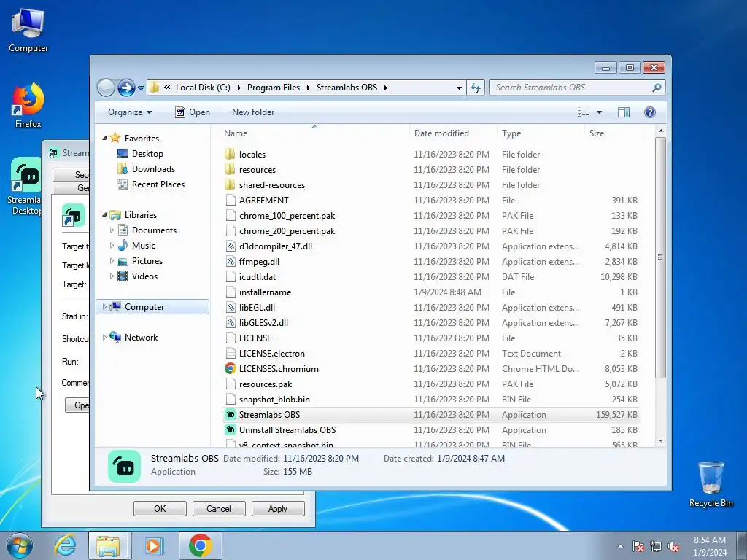747x560 pixels.
Task: Click OK in the Properties dialog
Action: click(160, 508)
